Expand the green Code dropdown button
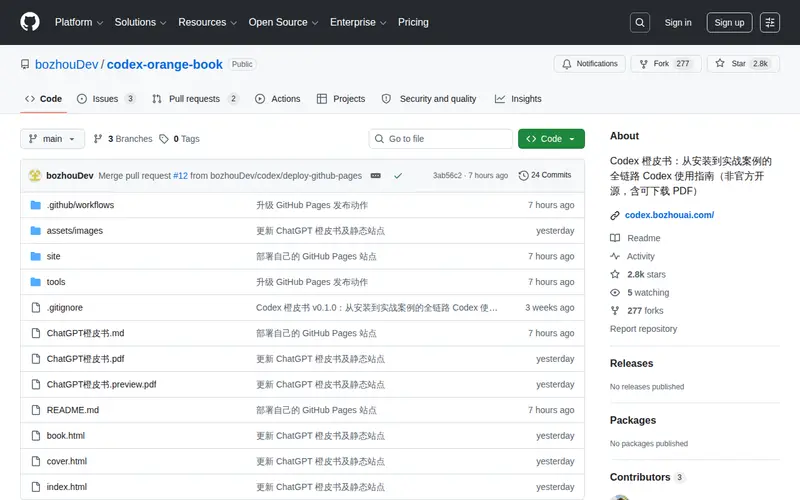 [551, 139]
